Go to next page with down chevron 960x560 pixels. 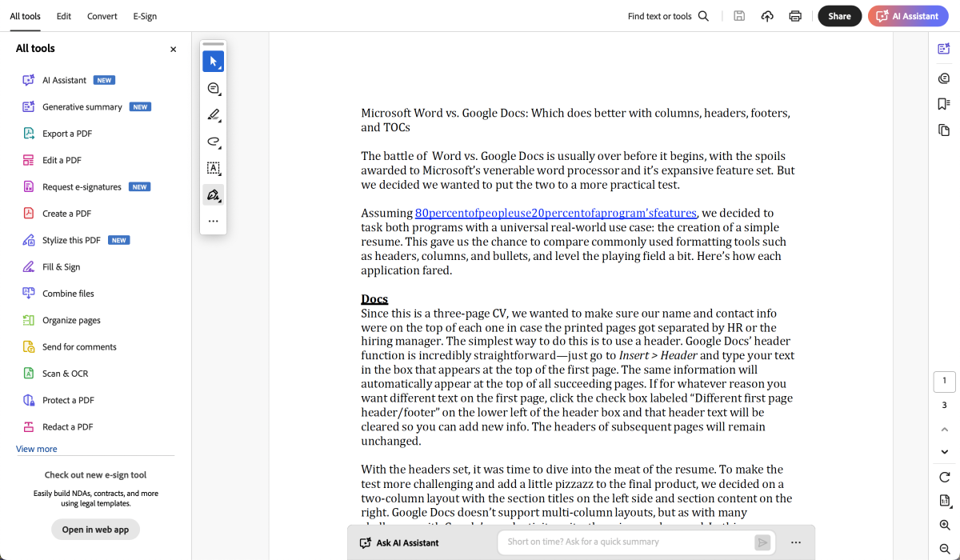945,452
